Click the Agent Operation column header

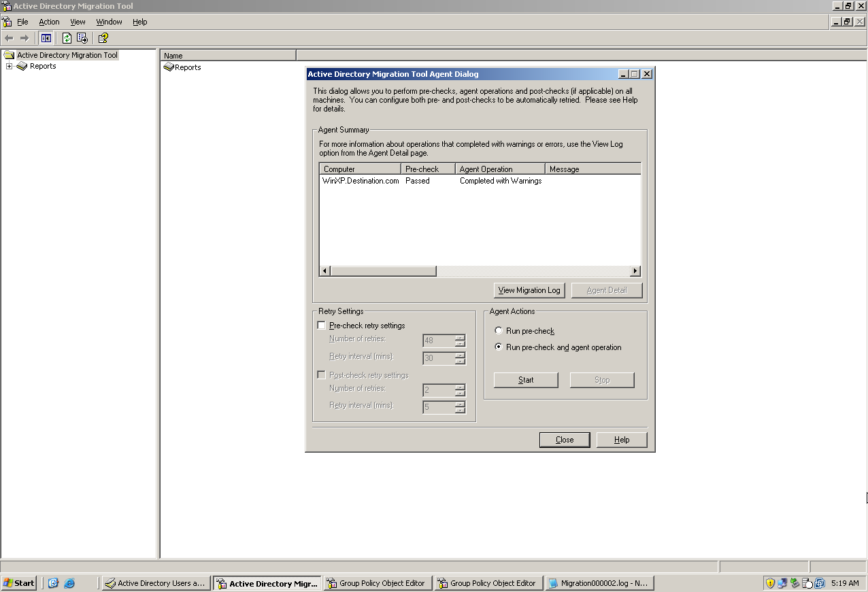[501, 169]
